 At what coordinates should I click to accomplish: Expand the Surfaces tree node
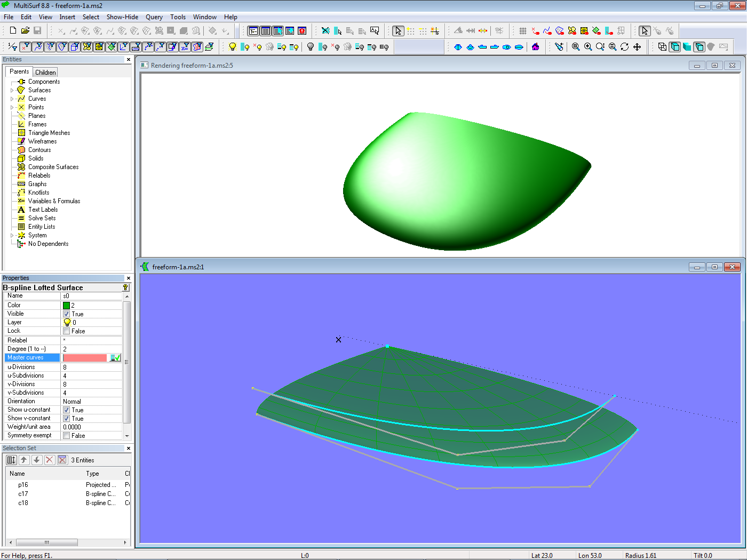tap(12, 90)
